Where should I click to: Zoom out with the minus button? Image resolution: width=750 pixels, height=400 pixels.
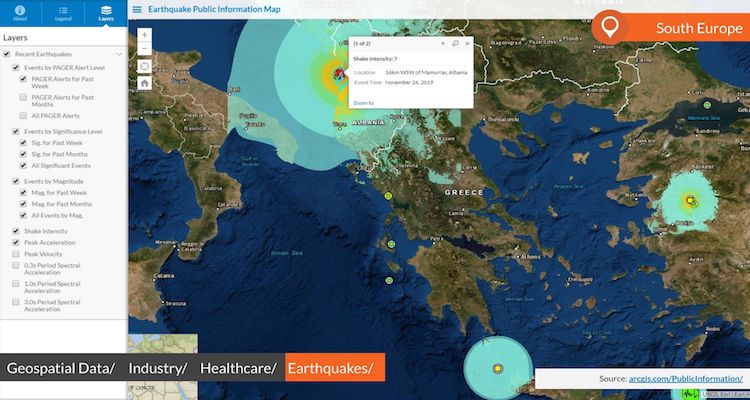click(144, 49)
